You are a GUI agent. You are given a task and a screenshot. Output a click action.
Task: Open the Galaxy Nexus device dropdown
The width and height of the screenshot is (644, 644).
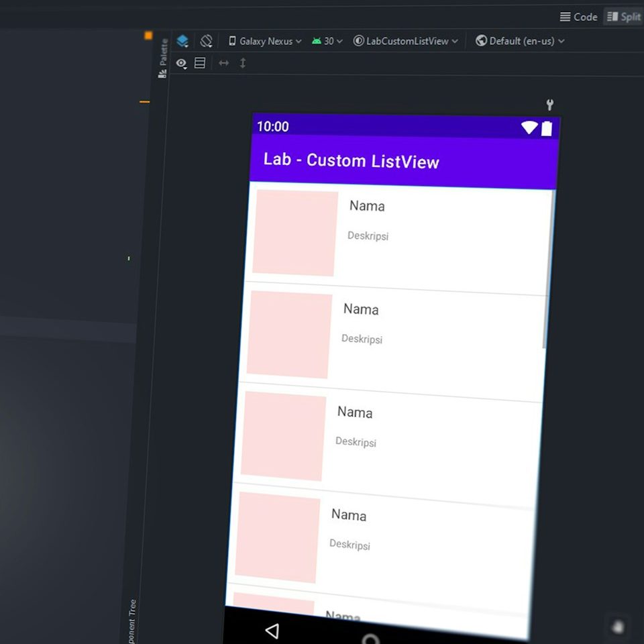pyautogui.click(x=265, y=41)
